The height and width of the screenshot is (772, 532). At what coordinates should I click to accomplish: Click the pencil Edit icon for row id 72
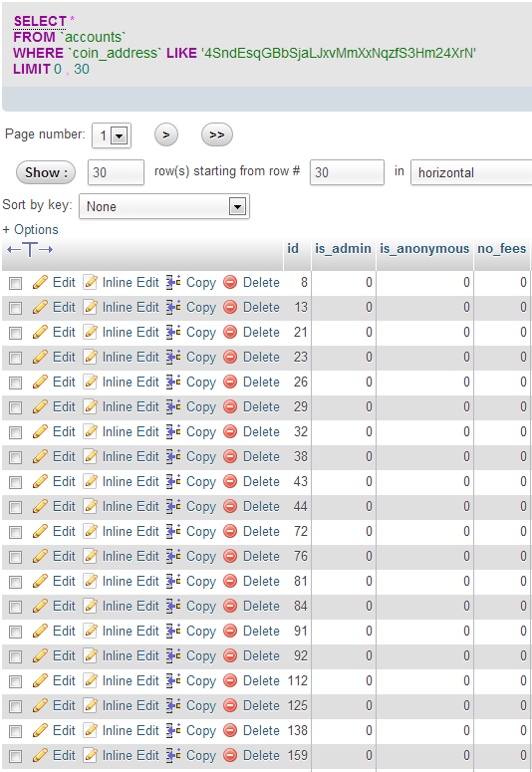40,531
